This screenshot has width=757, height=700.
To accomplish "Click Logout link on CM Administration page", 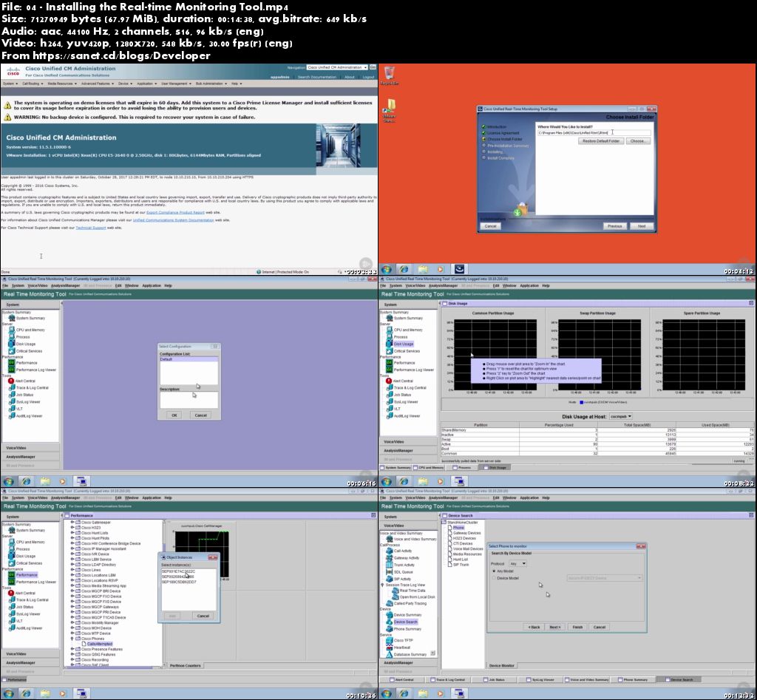I will (368, 77).
